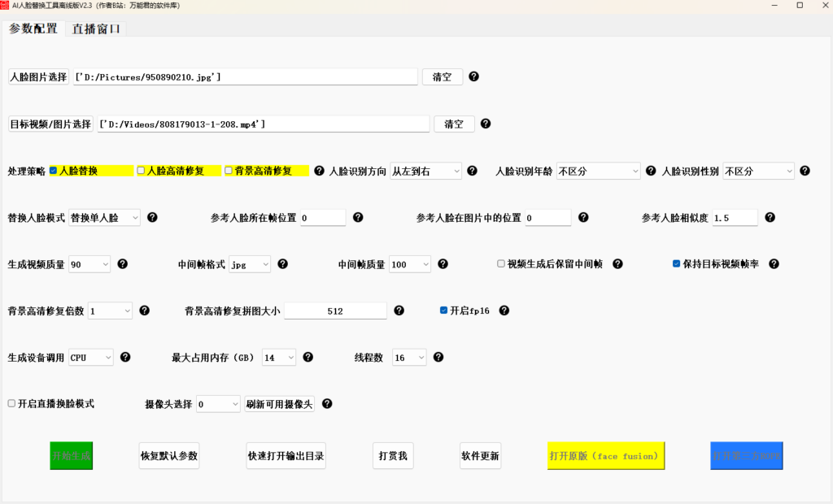833x504 pixels.
Task: Open the original face fusion version
Action: pyautogui.click(x=605, y=456)
